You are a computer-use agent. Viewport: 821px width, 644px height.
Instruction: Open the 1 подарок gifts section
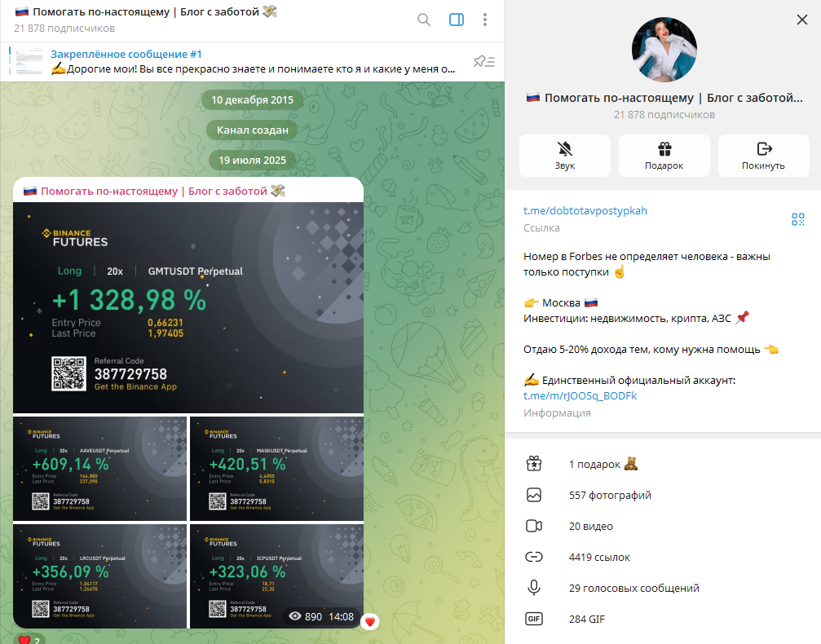click(663, 464)
